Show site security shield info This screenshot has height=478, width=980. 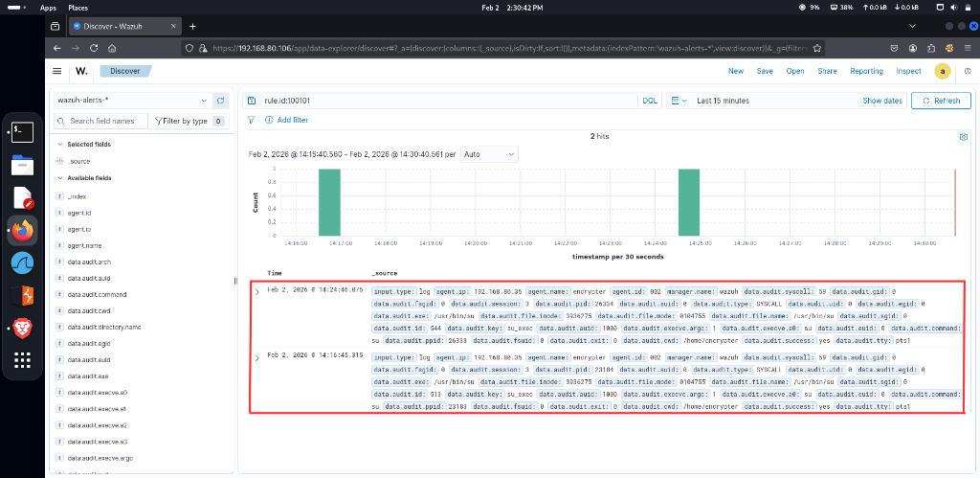[x=190, y=48]
